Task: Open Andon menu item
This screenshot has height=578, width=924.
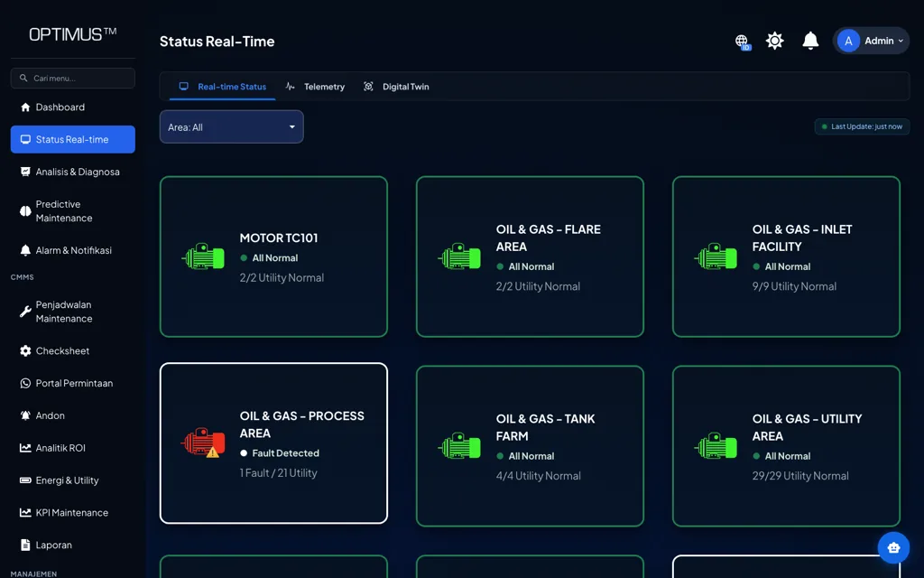Action: (72, 415)
